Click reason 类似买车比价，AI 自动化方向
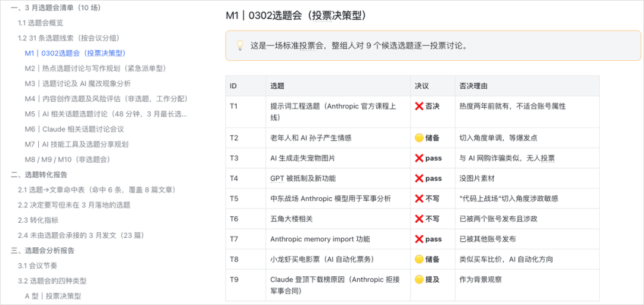 (506, 259)
